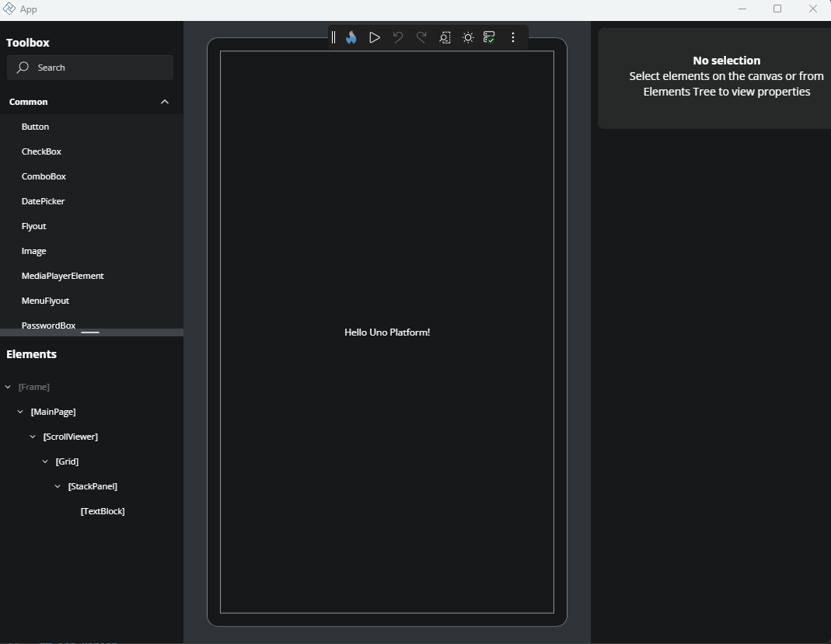Click the Undo icon
The height and width of the screenshot is (644, 831).
point(397,37)
